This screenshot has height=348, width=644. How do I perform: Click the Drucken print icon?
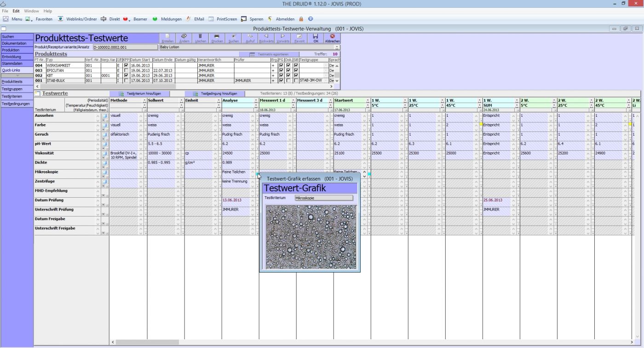(x=217, y=36)
